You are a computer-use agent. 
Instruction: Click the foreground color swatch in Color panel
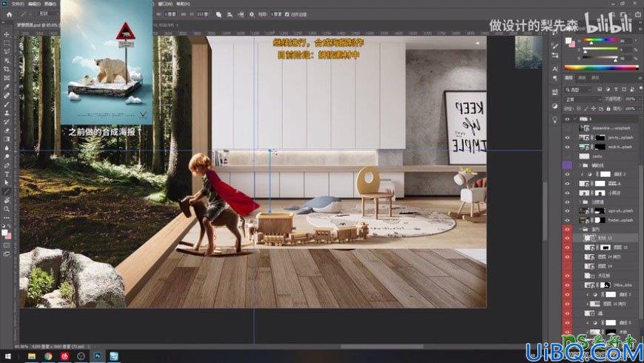(x=568, y=41)
